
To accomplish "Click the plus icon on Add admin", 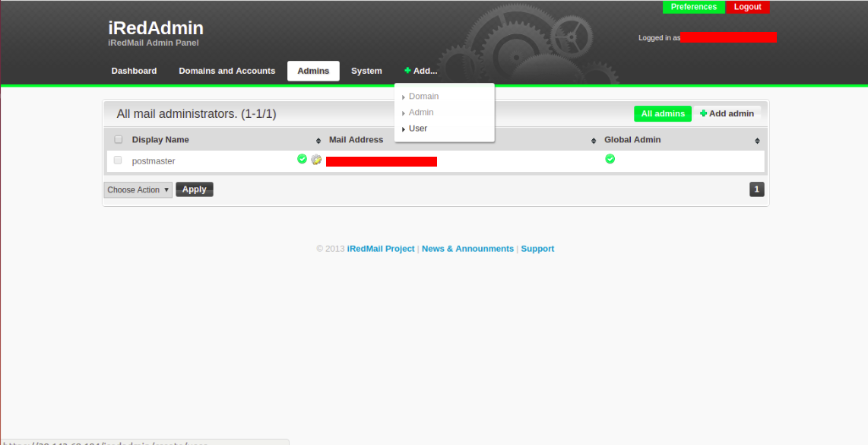I will pos(703,113).
